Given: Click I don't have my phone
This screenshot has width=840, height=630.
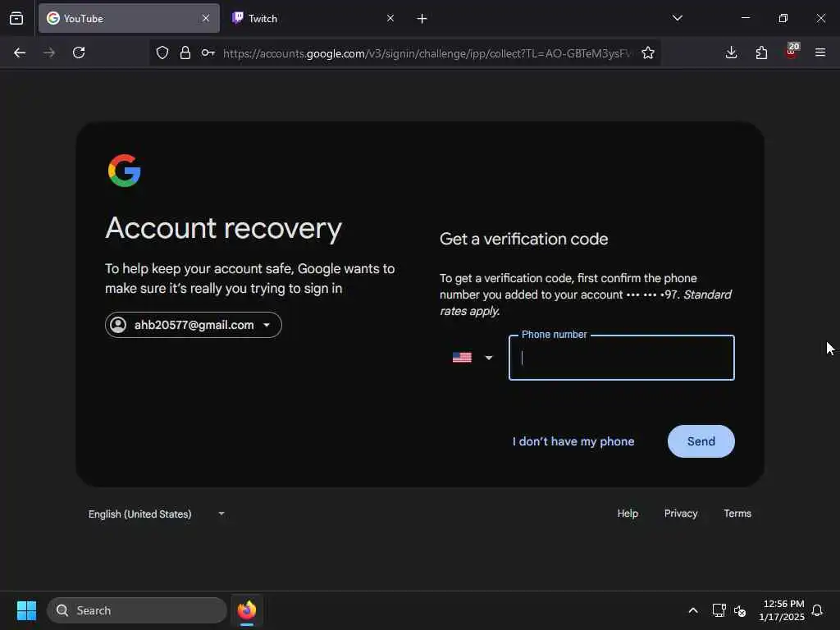Looking at the screenshot, I should 573,441.
